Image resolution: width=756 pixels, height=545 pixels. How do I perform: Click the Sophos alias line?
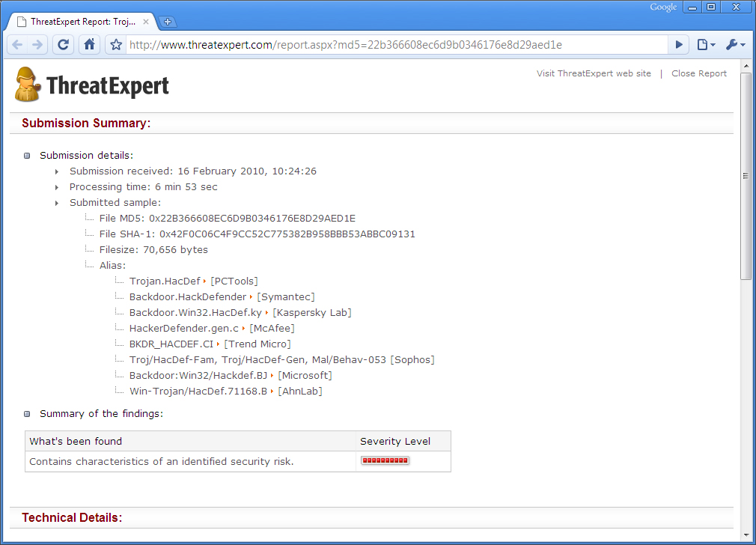(x=281, y=360)
